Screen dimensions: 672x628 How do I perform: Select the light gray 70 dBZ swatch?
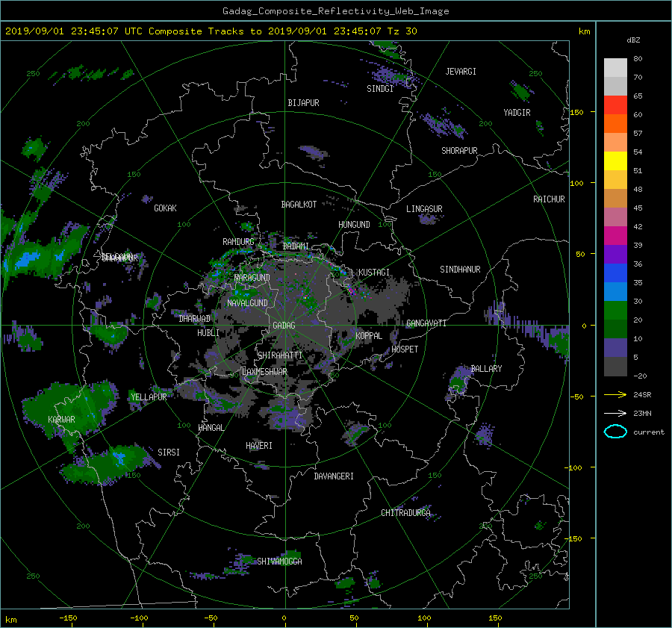(x=615, y=68)
